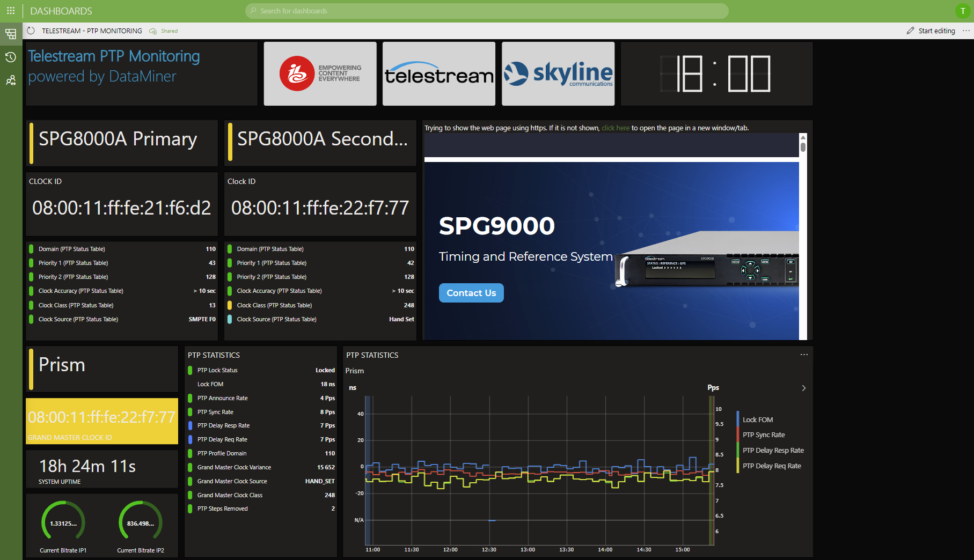Toggle PTP Delay Resp Rate legend series
This screenshot has width=974, height=560.
(773, 450)
